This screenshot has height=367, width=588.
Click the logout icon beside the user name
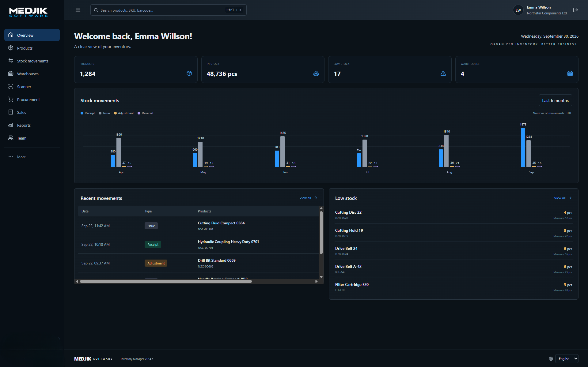575,10
